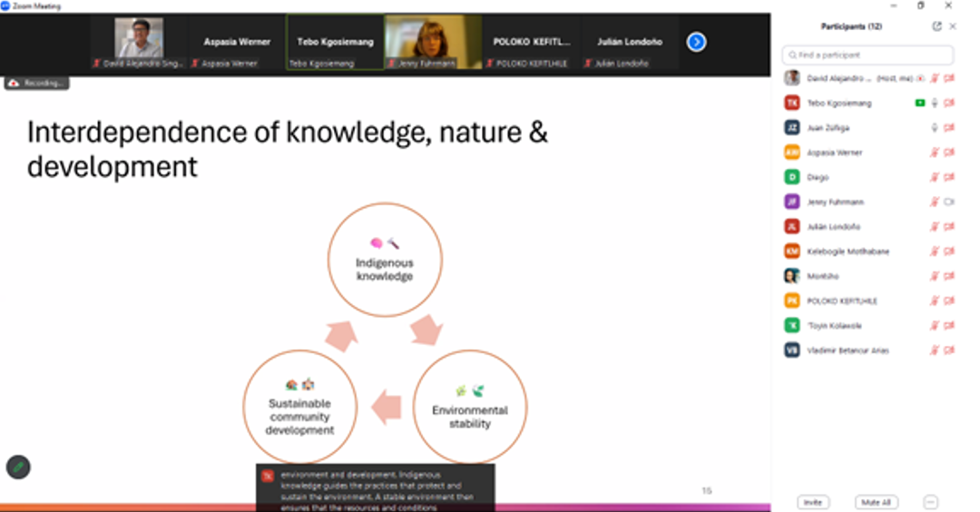Click Jenny Fuhrmann's camera icon in list

click(949, 202)
